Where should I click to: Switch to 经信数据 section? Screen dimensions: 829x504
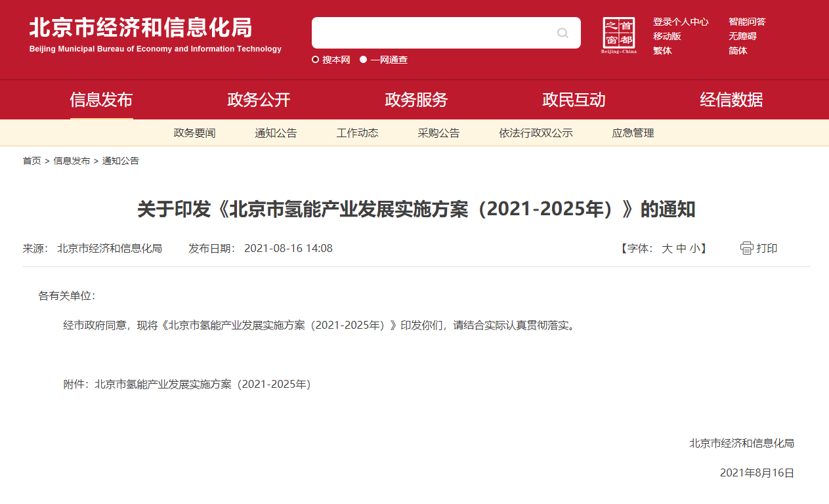(x=731, y=100)
